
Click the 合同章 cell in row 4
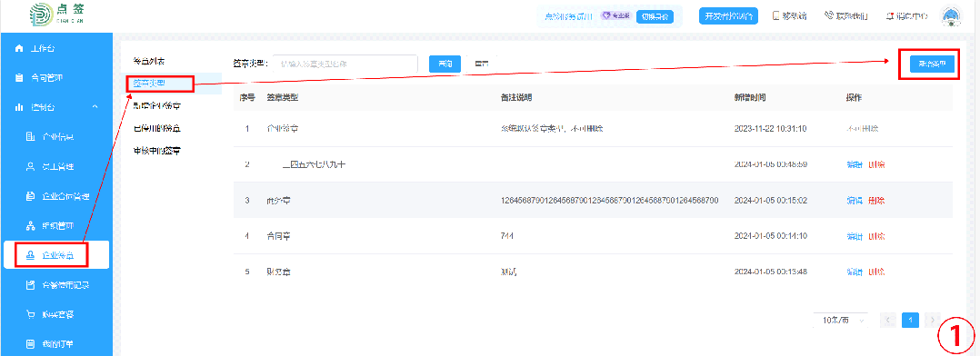(279, 236)
